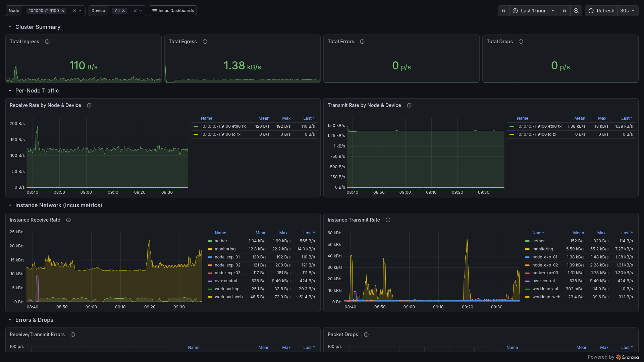Open the Receive/Transmit Errors panel title menu

point(37,335)
